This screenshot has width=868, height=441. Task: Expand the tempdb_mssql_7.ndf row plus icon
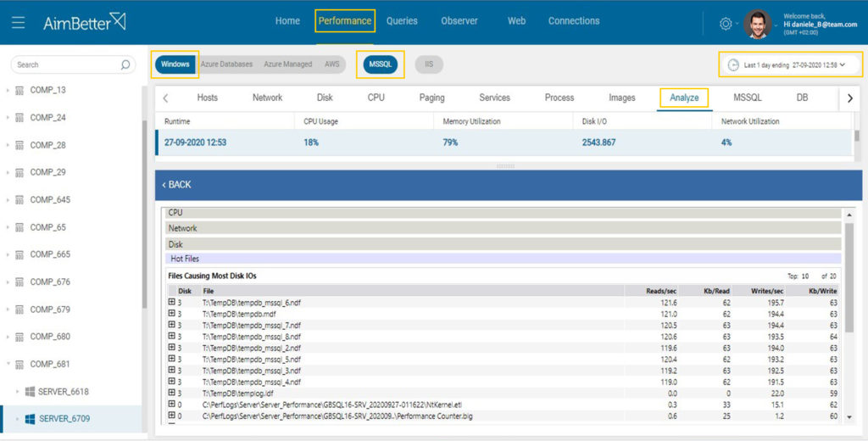(x=171, y=325)
